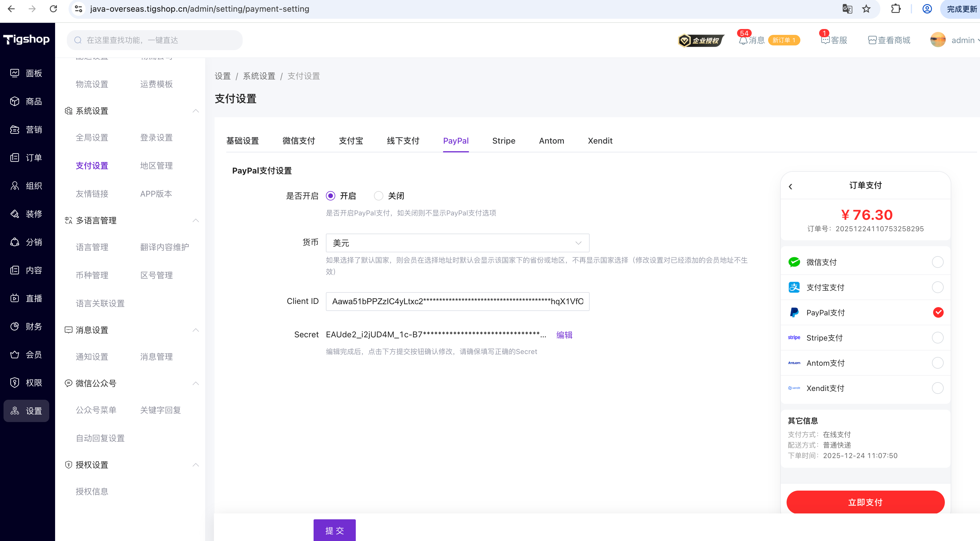The image size is (980, 541).
Task: Open the 商品 products sidebar icon
Action: pos(14,101)
